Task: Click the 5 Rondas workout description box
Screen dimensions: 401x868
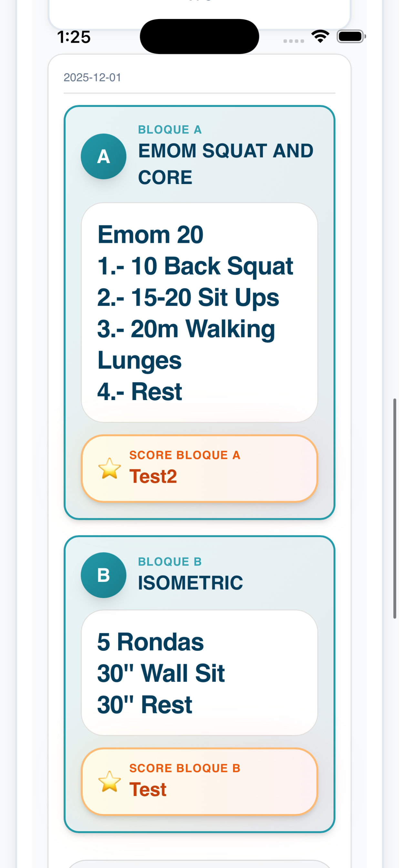Action: pyautogui.click(x=200, y=673)
